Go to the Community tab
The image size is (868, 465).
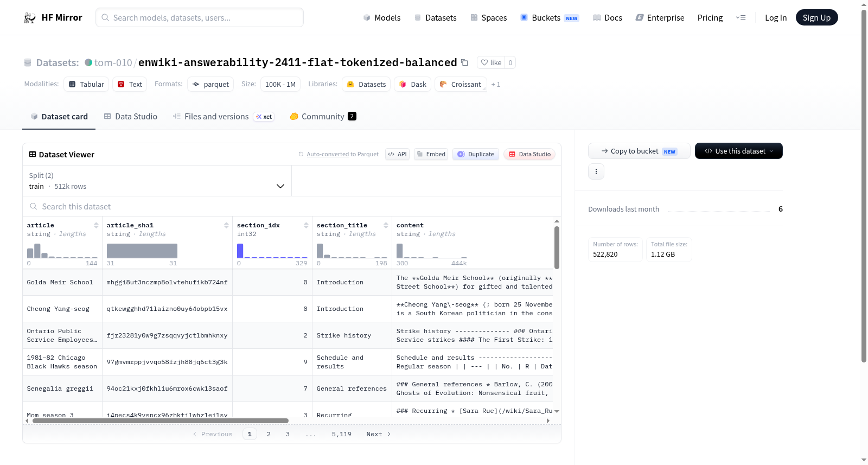(x=323, y=117)
